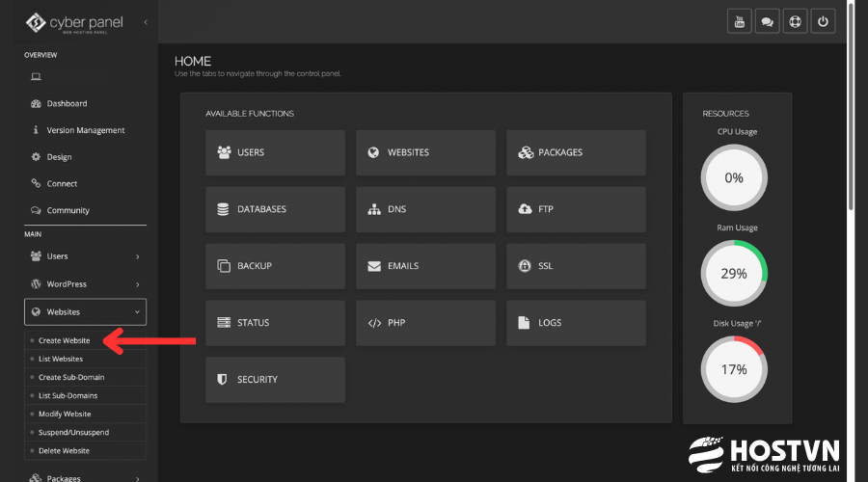Screen dimensions: 868x482
Task: Click the HOME page heading
Action: click(x=193, y=61)
